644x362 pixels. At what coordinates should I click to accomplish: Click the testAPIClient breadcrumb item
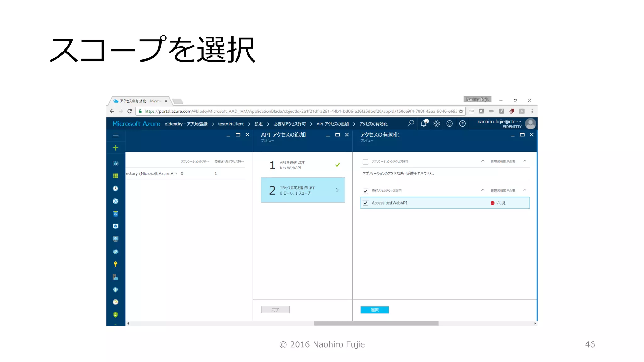[x=231, y=124]
